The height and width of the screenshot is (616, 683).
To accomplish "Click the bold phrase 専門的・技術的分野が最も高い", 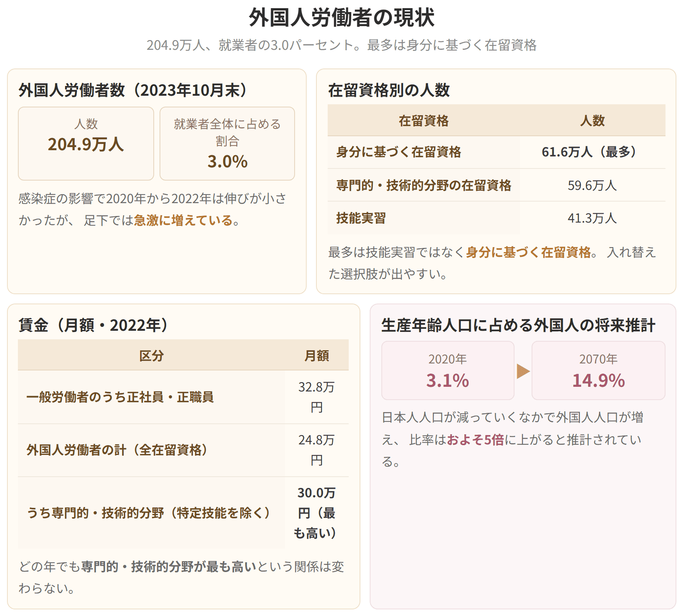I will point(169,567).
